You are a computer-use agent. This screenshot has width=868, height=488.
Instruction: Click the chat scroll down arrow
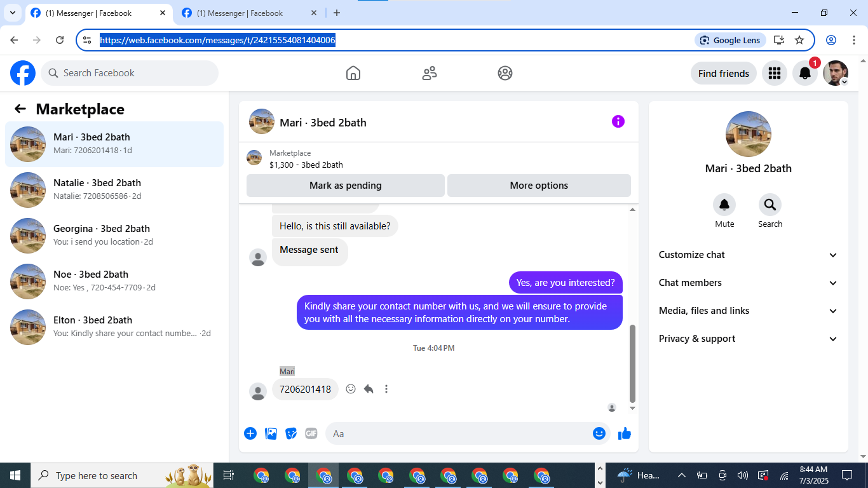pyautogui.click(x=632, y=408)
